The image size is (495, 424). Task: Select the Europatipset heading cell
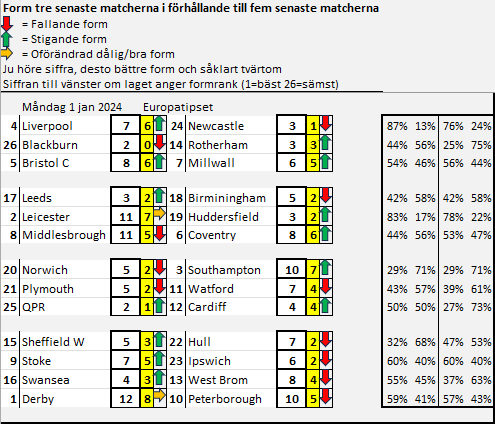tap(178, 107)
